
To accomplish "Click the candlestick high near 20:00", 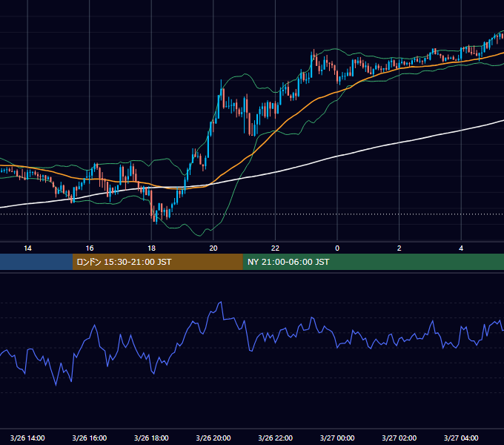I will [x=221, y=81].
